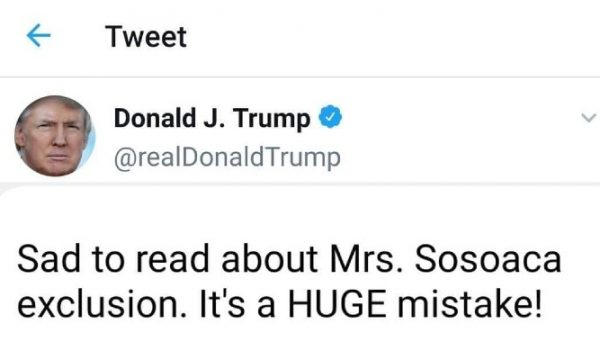
Task: Click the word HUGE in the tweet
Action: (337, 305)
